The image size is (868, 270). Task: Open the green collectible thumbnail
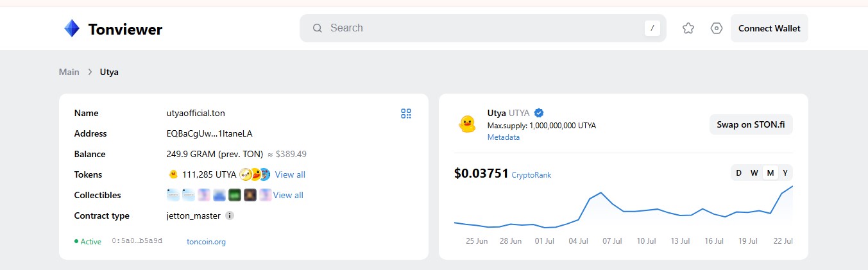click(x=235, y=195)
